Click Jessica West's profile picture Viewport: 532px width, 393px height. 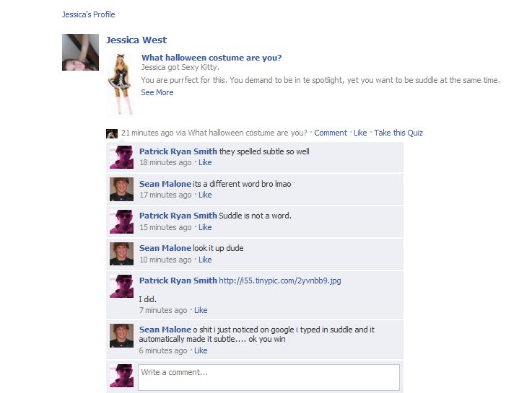80,52
